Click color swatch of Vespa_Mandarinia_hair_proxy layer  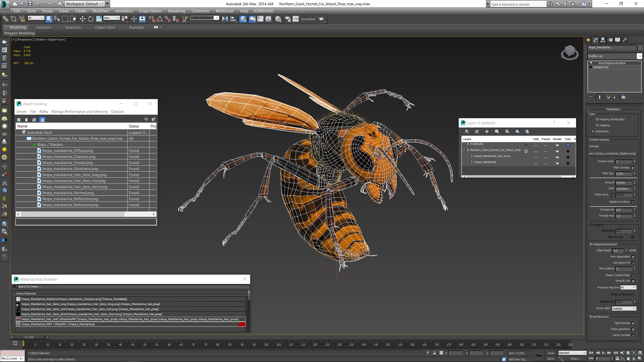point(568,157)
